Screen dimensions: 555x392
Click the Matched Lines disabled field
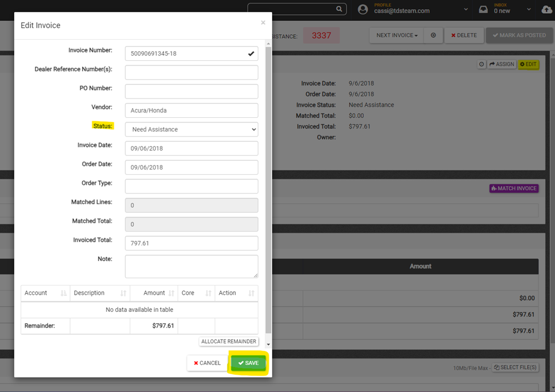click(x=191, y=205)
